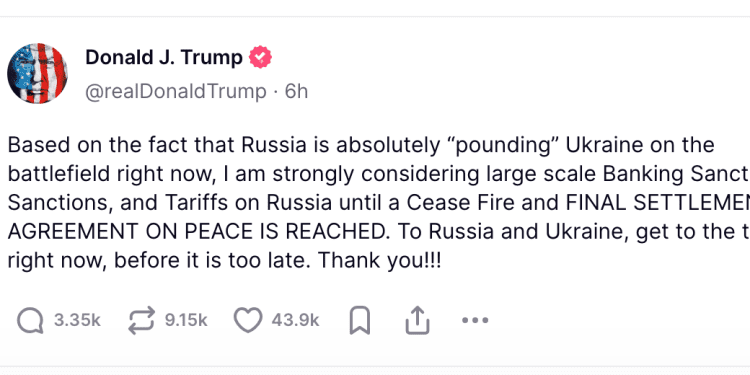This screenshot has height=375, width=750.
Task: Open the three-dot more options menu
Action: [475, 320]
